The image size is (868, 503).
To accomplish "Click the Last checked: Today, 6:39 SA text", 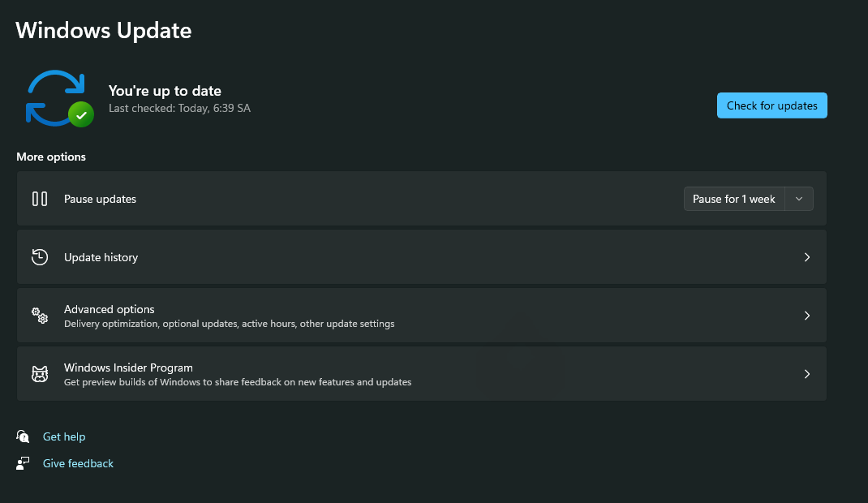I will click(179, 109).
